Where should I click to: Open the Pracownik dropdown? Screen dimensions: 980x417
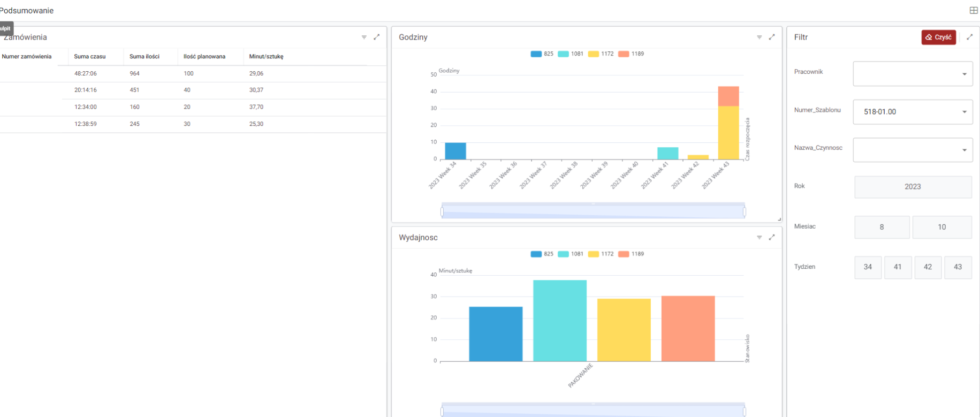pyautogui.click(x=913, y=74)
